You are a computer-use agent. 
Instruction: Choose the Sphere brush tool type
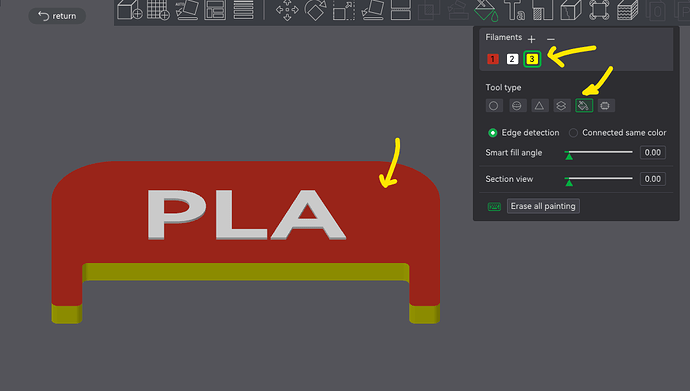pyautogui.click(x=517, y=106)
